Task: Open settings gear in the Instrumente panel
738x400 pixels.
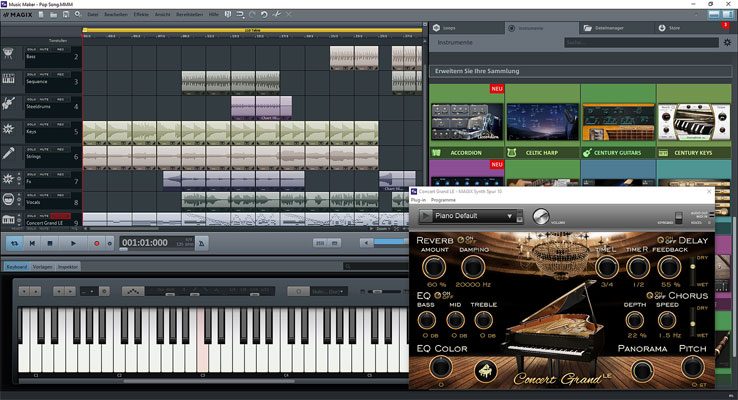Action: click(x=727, y=42)
